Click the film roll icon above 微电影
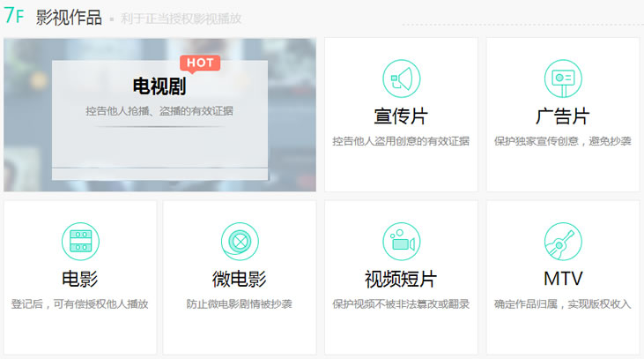644x359 pixels. tap(240, 242)
